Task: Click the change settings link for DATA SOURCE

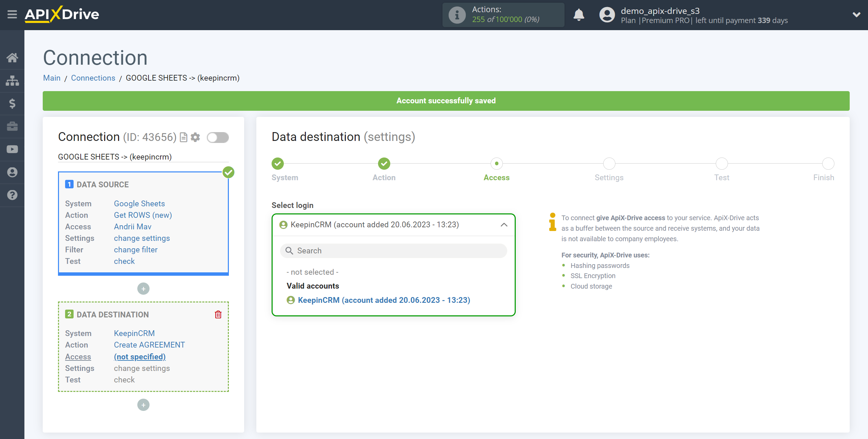Action: [x=141, y=238]
